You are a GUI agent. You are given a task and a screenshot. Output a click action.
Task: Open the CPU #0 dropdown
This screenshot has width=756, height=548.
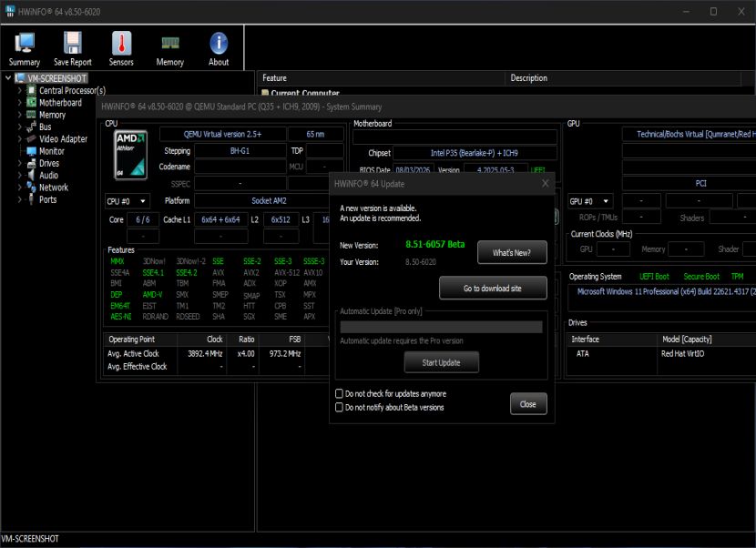pos(128,201)
